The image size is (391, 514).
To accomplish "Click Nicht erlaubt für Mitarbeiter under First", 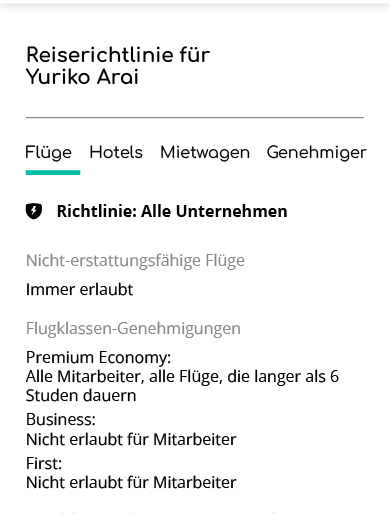I will [x=131, y=482].
